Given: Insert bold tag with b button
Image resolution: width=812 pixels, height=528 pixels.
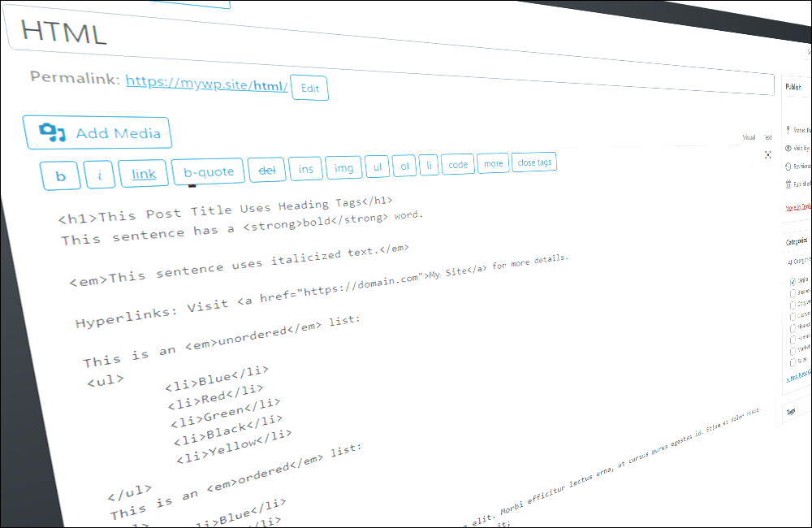Looking at the screenshot, I should coord(60,175).
